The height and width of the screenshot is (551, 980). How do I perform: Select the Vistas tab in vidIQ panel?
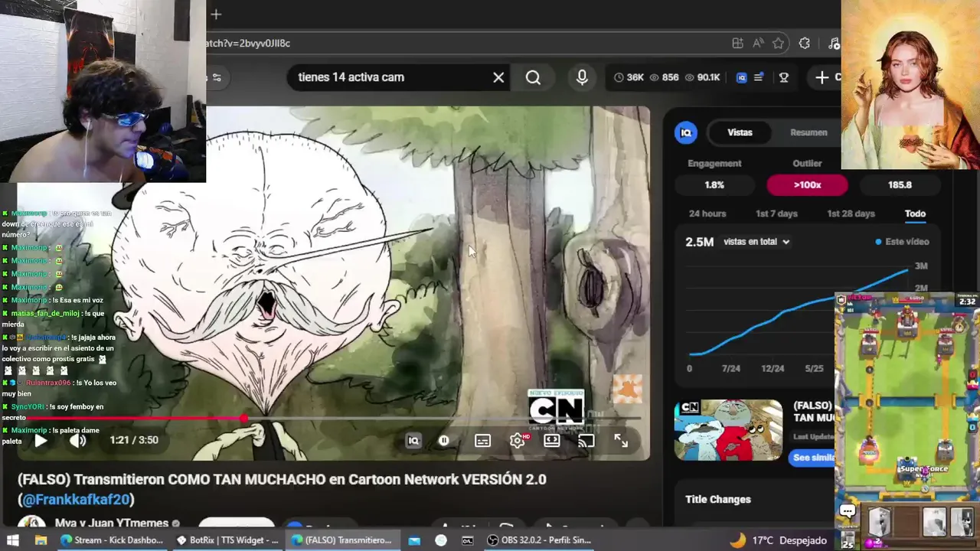coord(740,132)
